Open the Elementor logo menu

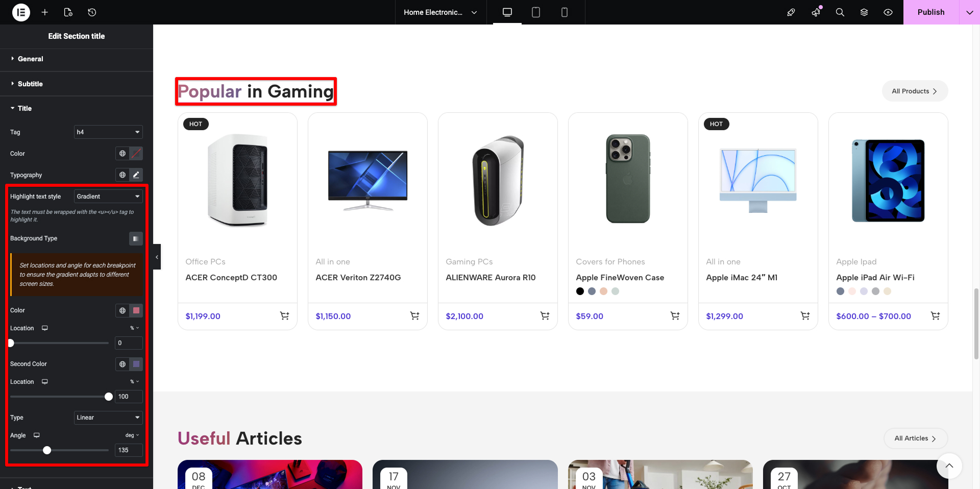(x=21, y=12)
